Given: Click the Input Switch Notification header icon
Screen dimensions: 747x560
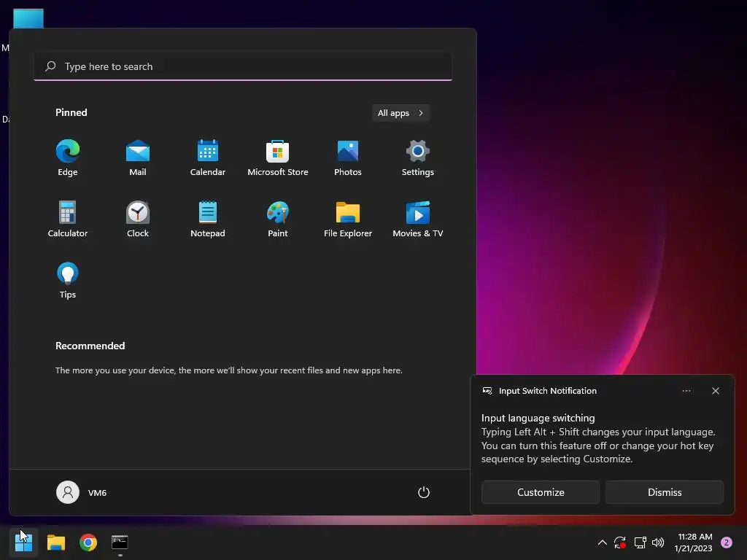Looking at the screenshot, I should (x=487, y=391).
